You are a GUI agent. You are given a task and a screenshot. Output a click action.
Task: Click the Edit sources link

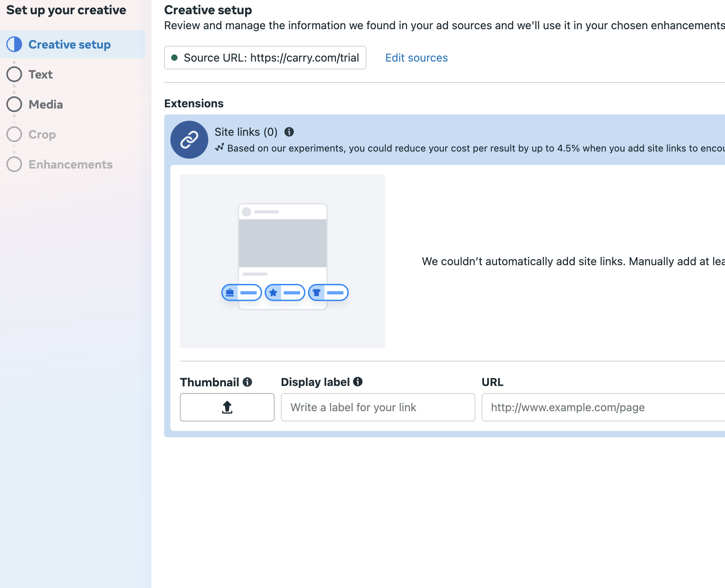tap(416, 58)
